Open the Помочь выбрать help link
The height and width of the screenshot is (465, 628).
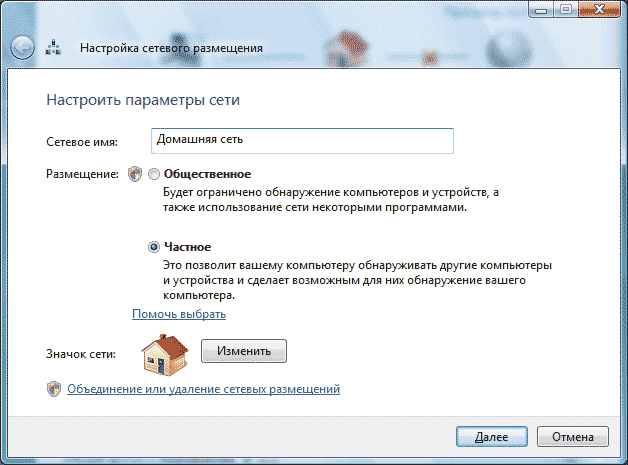pos(179,314)
